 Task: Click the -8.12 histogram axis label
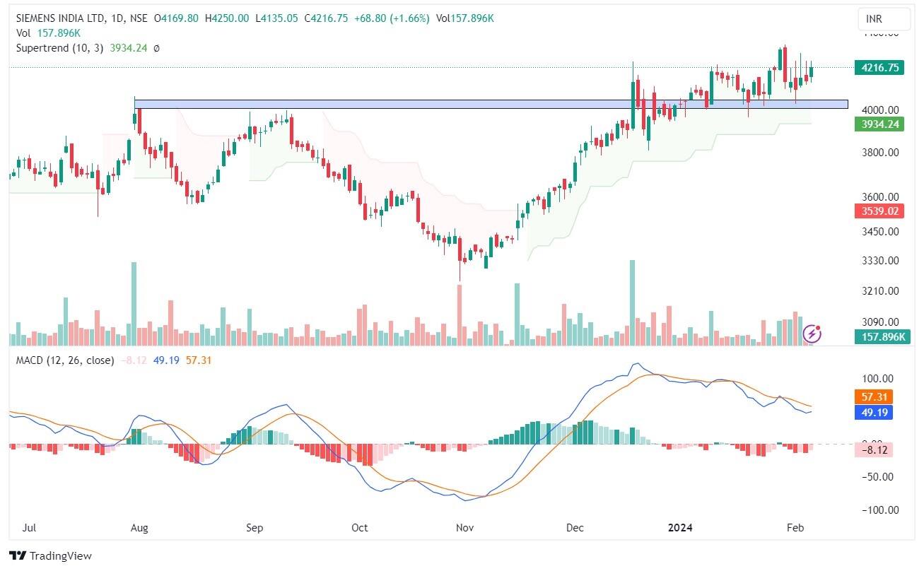[x=874, y=449]
